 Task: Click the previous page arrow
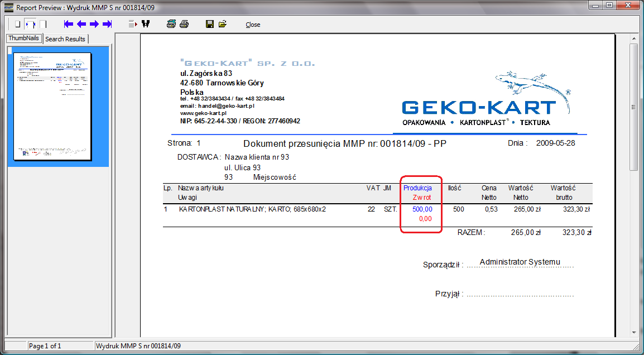[81, 24]
